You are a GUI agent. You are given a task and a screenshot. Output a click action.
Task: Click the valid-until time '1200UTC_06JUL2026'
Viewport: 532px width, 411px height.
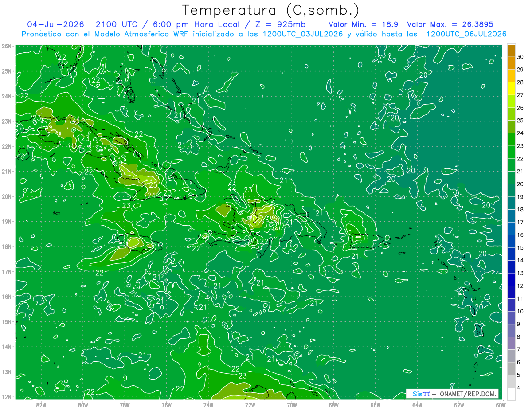(x=466, y=34)
